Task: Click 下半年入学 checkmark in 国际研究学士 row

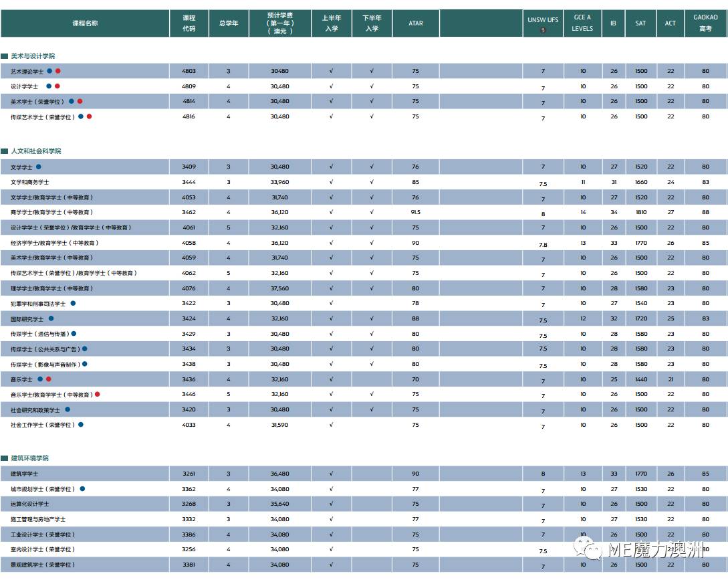Action: [x=372, y=318]
